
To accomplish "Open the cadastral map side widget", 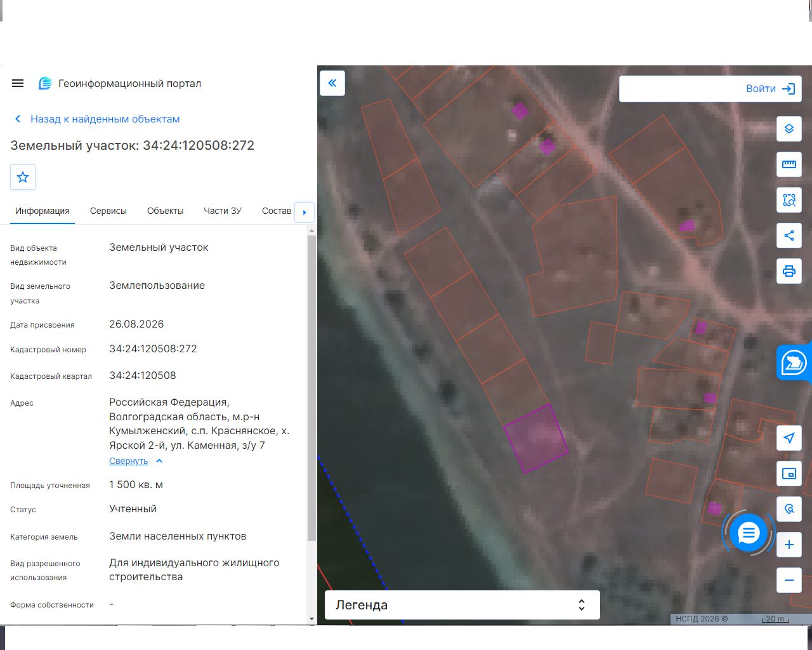I will (x=794, y=364).
